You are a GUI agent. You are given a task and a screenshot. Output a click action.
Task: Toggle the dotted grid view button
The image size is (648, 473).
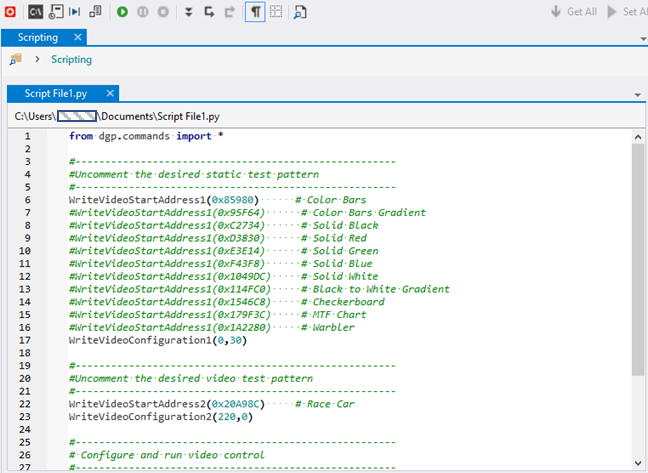[x=276, y=12]
